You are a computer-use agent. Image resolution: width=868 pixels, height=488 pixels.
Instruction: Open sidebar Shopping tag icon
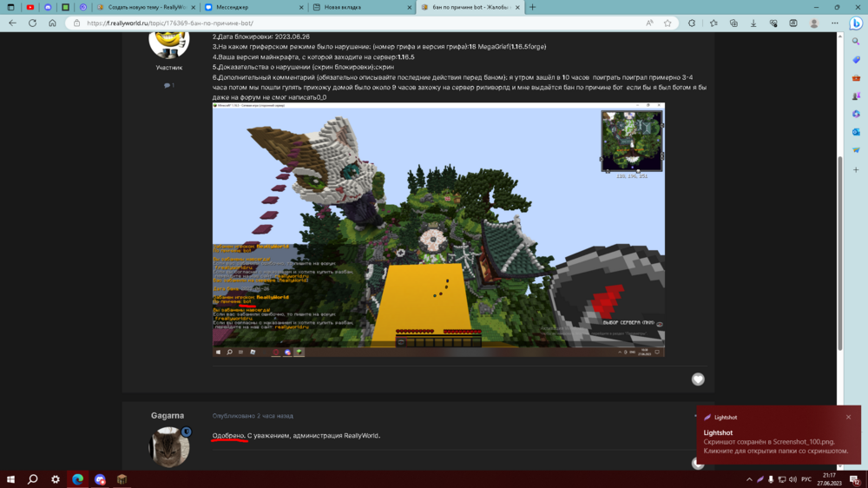(856, 60)
